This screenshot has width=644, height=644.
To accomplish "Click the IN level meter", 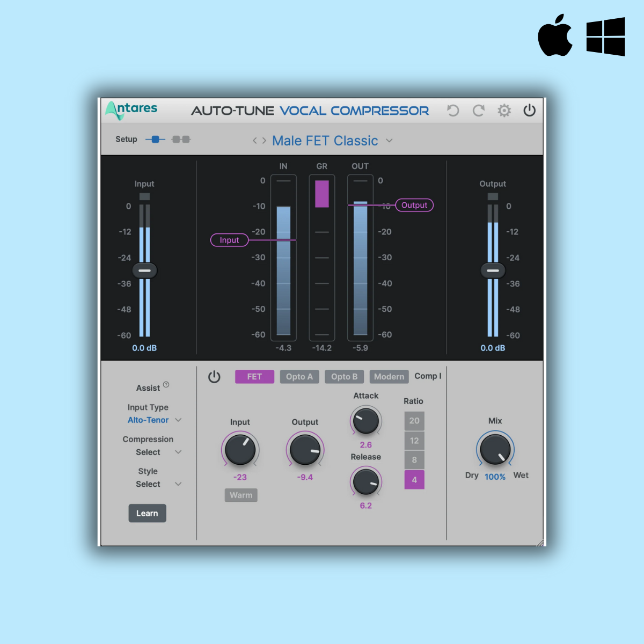I will coord(283,258).
